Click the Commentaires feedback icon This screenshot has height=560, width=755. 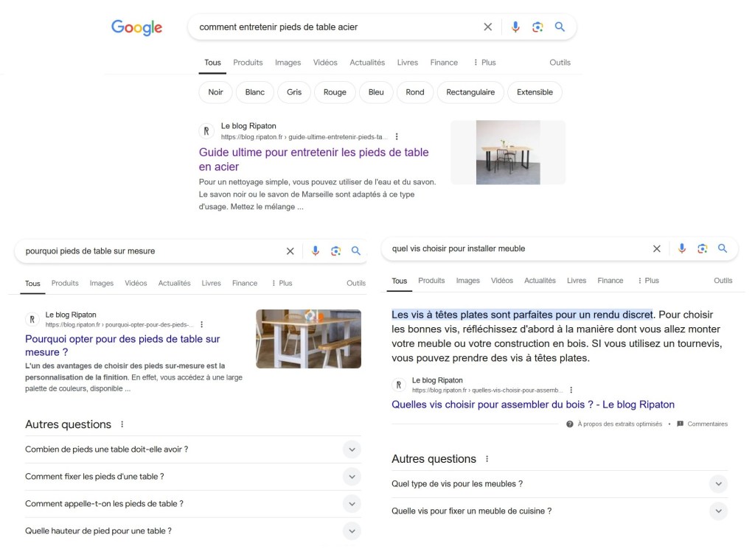tap(680, 424)
